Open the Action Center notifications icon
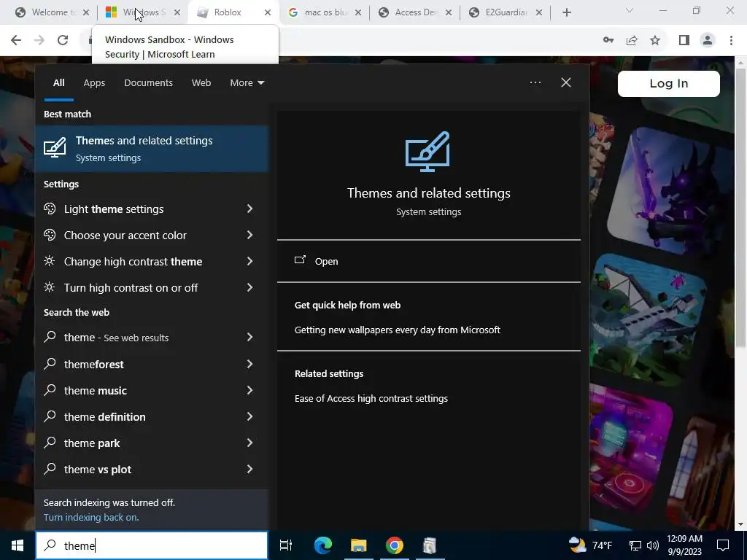747x560 pixels. pyautogui.click(x=723, y=545)
